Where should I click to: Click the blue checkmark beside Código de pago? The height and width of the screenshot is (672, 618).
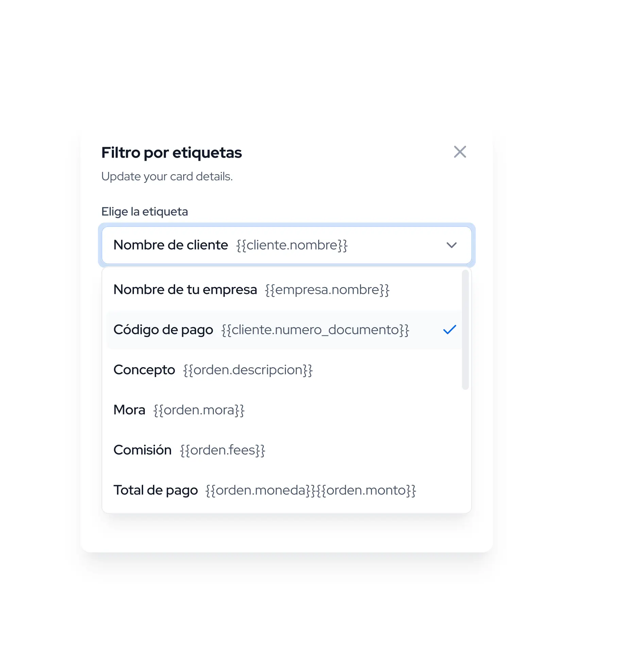tap(449, 330)
